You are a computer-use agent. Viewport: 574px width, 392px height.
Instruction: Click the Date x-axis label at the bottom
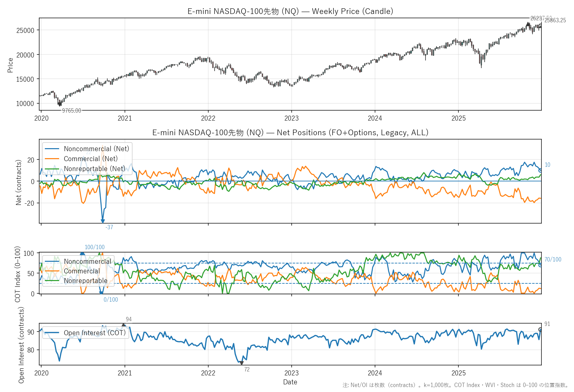pyautogui.click(x=290, y=382)
